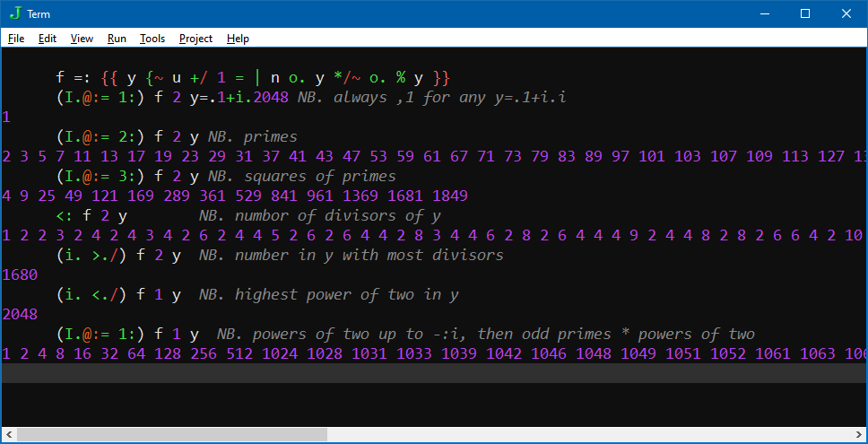
Task: Click the comment 'NB. squares of primes'
Action: [301, 176]
